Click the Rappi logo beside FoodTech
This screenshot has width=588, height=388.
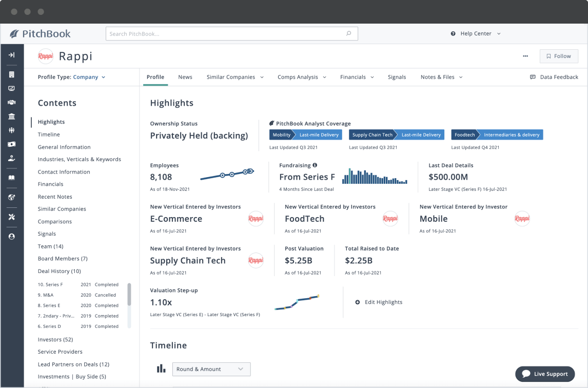pyautogui.click(x=390, y=219)
